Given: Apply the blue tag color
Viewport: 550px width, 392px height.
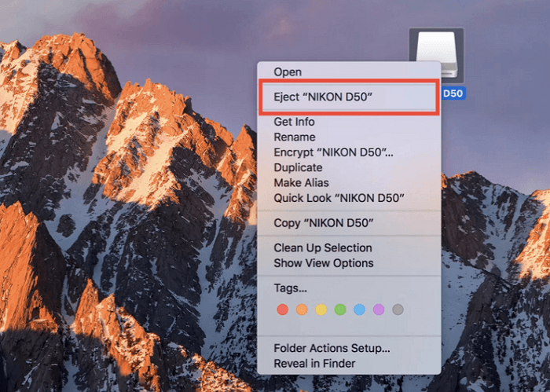Looking at the screenshot, I should coord(360,310).
